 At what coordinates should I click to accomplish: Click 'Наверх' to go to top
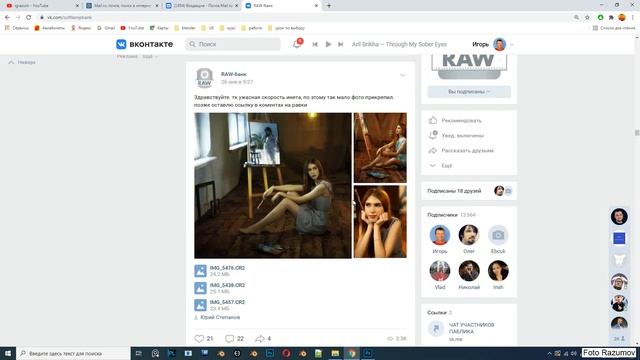(22, 62)
